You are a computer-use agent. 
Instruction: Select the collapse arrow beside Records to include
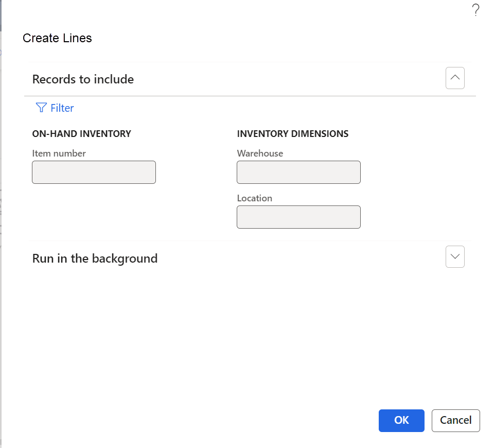click(x=455, y=78)
